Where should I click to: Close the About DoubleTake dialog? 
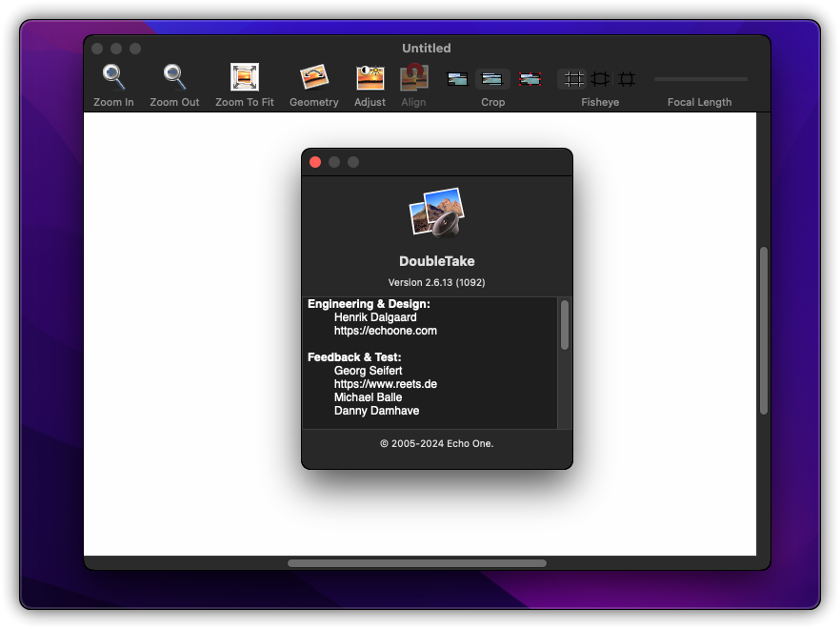(x=315, y=162)
